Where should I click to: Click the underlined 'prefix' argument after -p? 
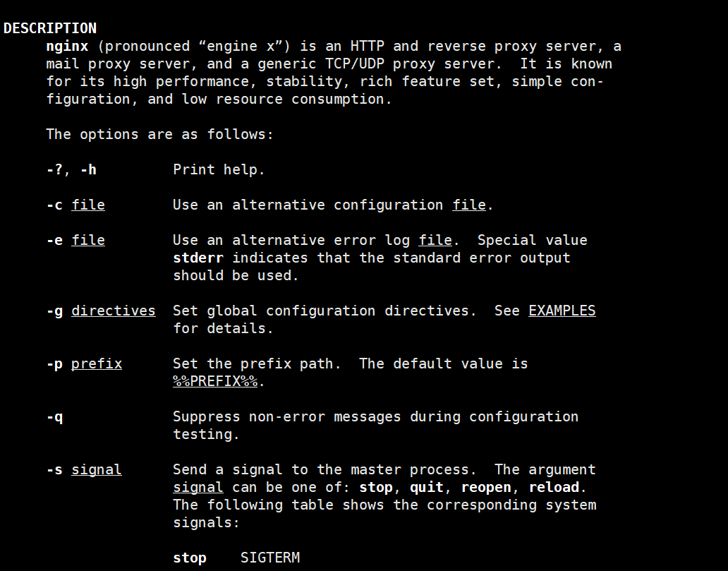[x=97, y=363]
